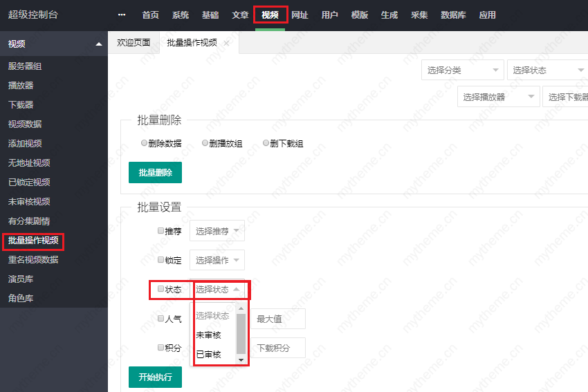Click the 最大值 input field

click(x=277, y=319)
